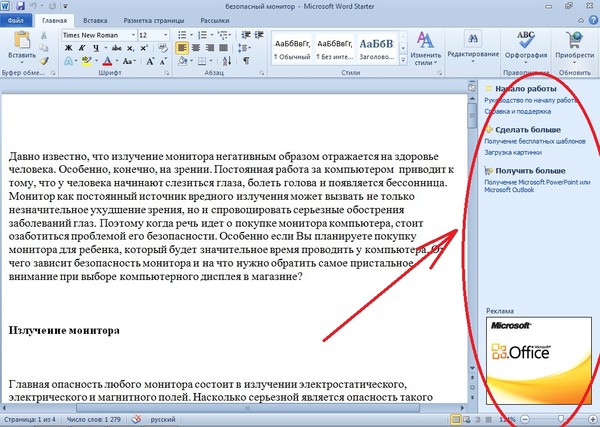
Task: Toggle underline formatting (Ч)
Action: click(x=95, y=48)
